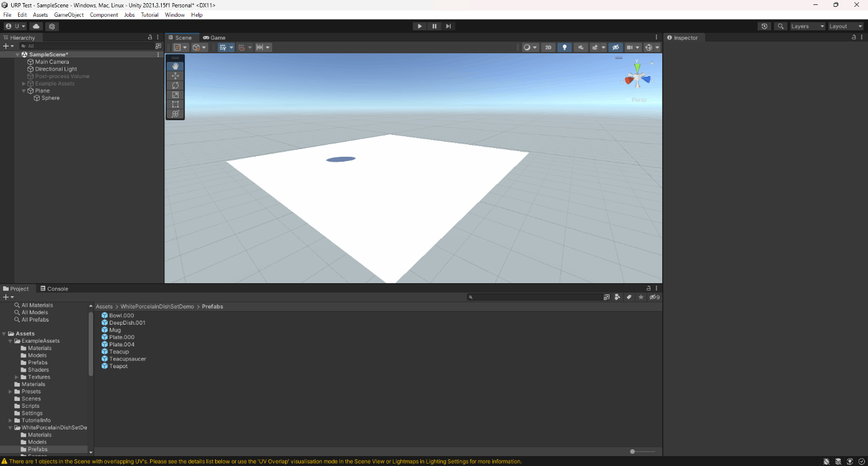The image size is (868, 466).
Task: Select the Scale tool
Action: coord(175,95)
